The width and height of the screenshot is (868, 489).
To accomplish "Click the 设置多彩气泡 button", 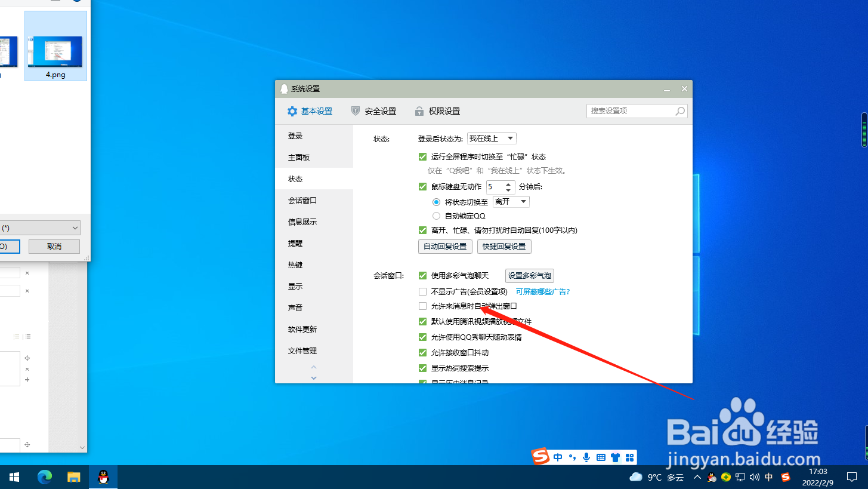I will coord(530,276).
